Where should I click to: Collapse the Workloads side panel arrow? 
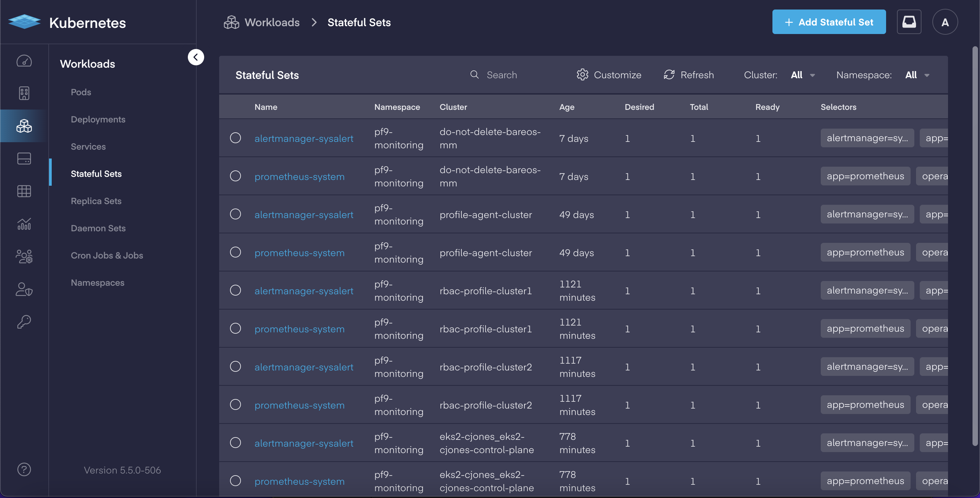point(196,57)
